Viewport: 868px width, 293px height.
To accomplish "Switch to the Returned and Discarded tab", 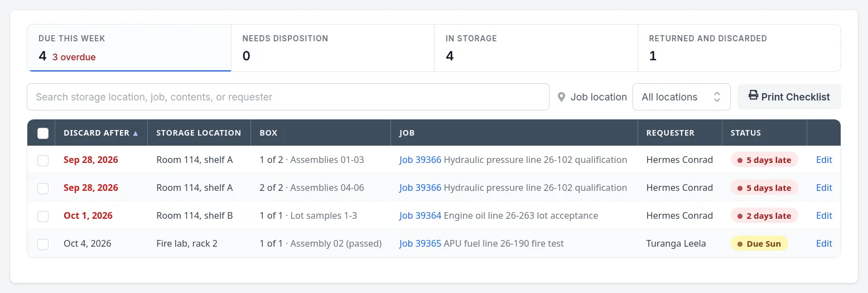I will [739, 48].
